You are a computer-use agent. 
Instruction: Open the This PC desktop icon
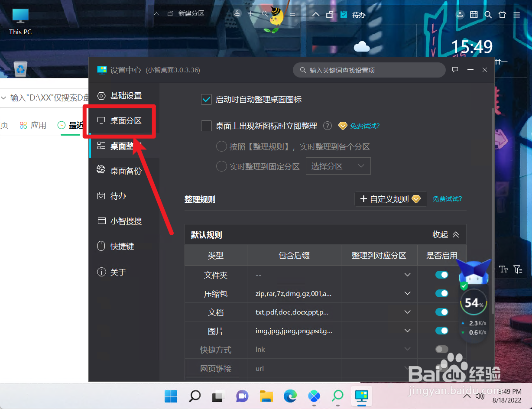(20, 22)
